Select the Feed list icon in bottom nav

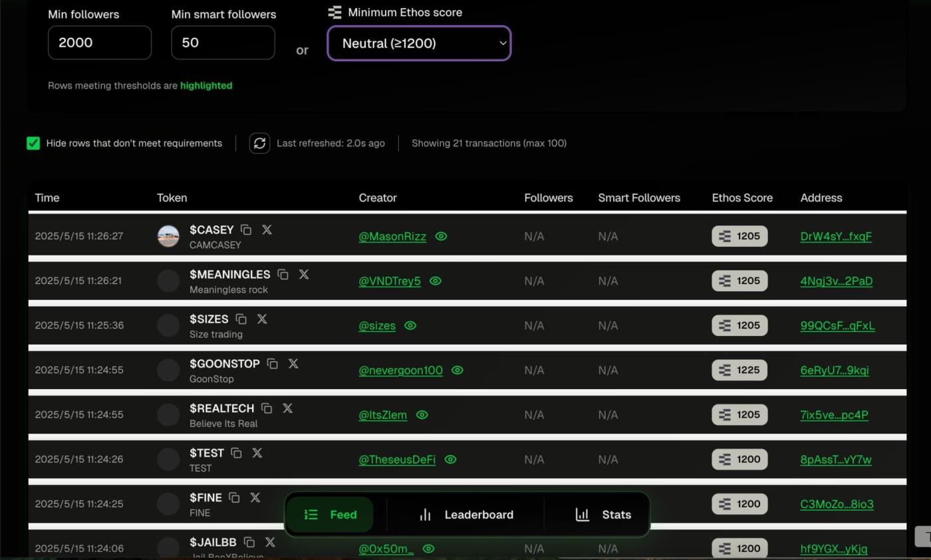311,514
